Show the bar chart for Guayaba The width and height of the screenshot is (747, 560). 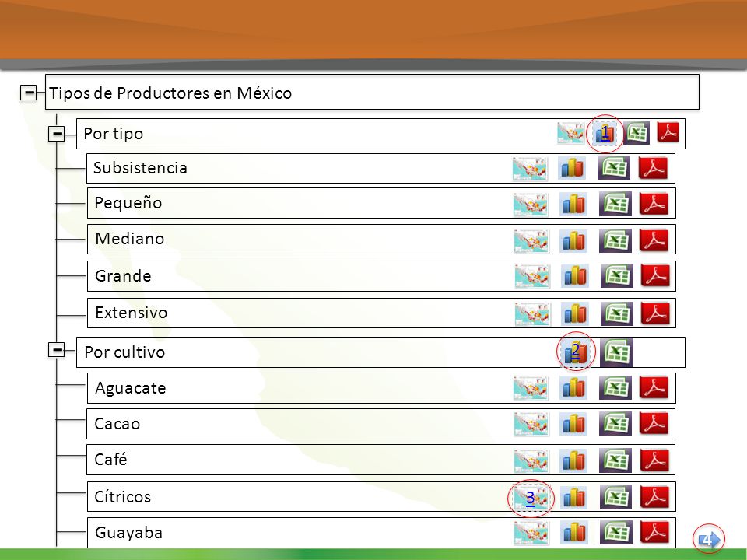pos(573,532)
